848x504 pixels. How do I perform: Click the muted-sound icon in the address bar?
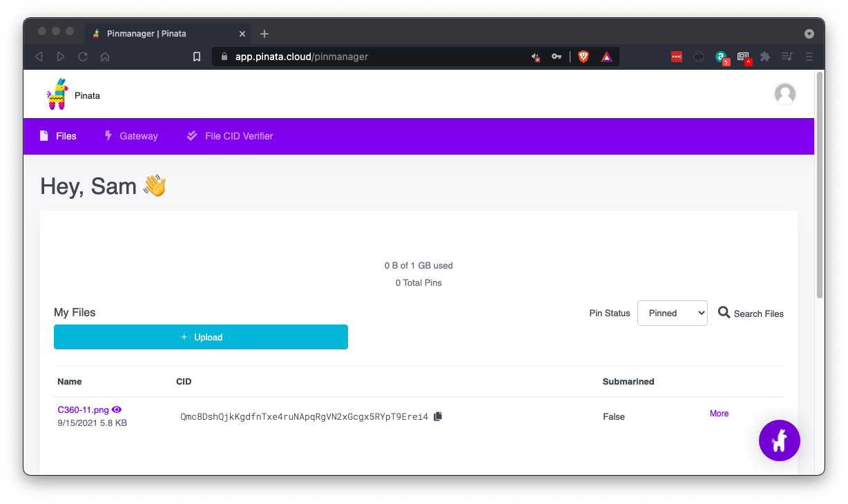(536, 57)
